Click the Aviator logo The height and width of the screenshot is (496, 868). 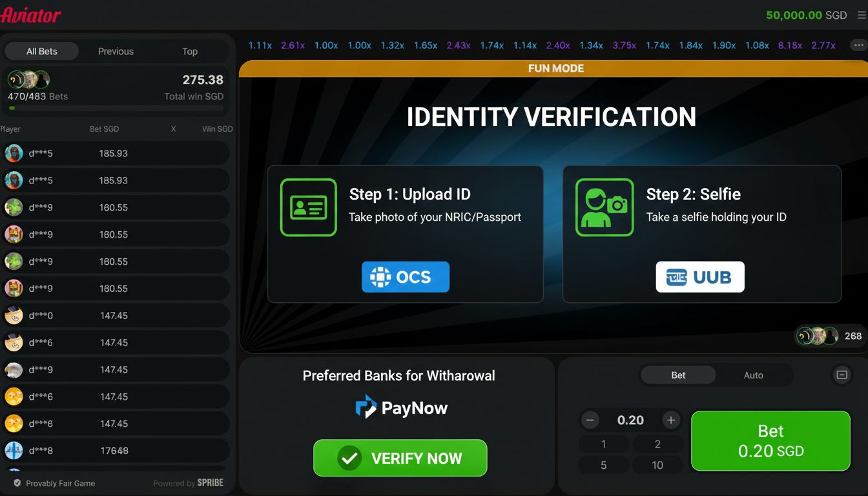[31, 14]
